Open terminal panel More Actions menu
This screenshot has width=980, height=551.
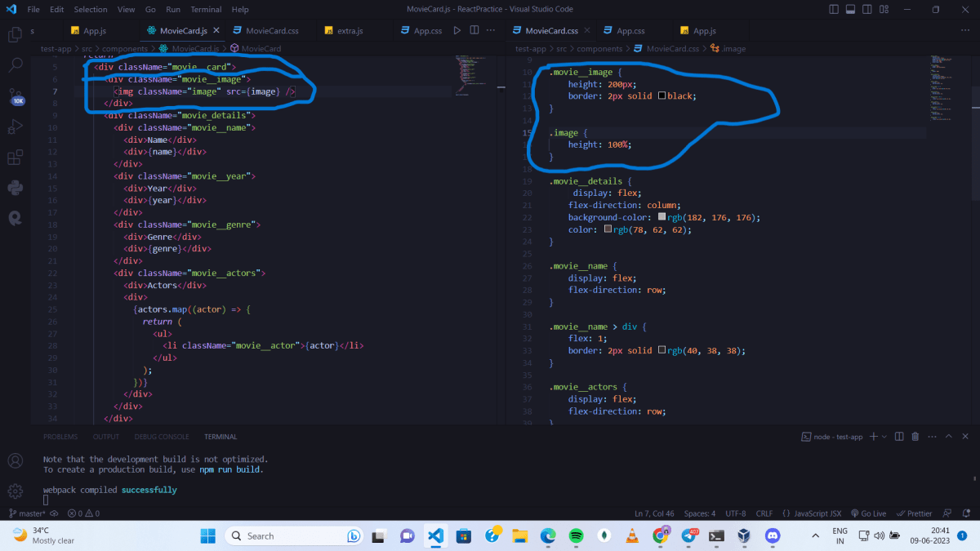(x=932, y=437)
